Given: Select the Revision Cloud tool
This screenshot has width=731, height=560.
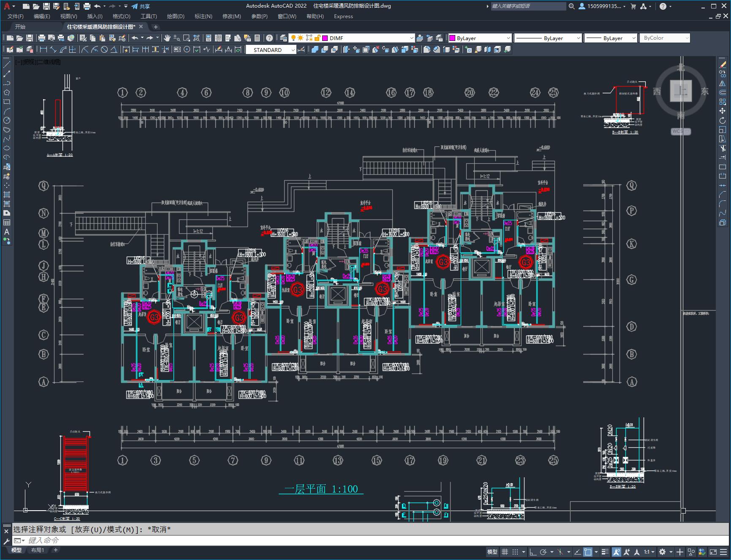Looking at the screenshot, I should click(x=7, y=130).
